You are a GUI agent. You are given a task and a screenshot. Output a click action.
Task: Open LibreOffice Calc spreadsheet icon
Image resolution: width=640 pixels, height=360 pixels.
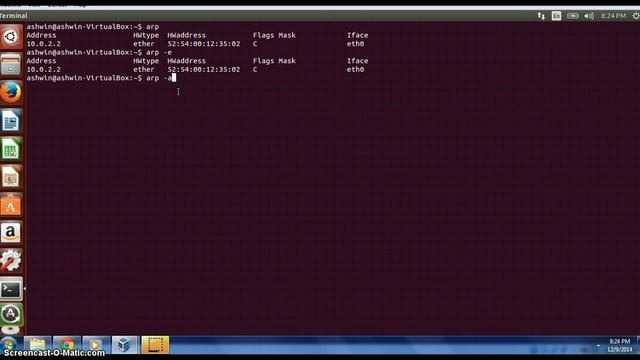pyautogui.click(x=11, y=148)
